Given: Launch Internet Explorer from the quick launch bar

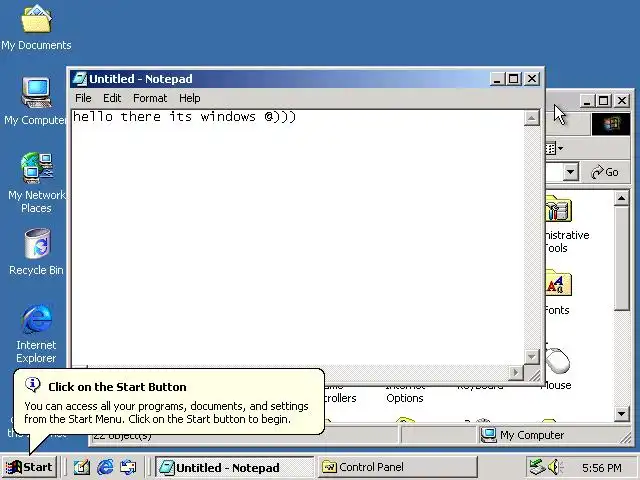Looking at the screenshot, I should (105, 467).
